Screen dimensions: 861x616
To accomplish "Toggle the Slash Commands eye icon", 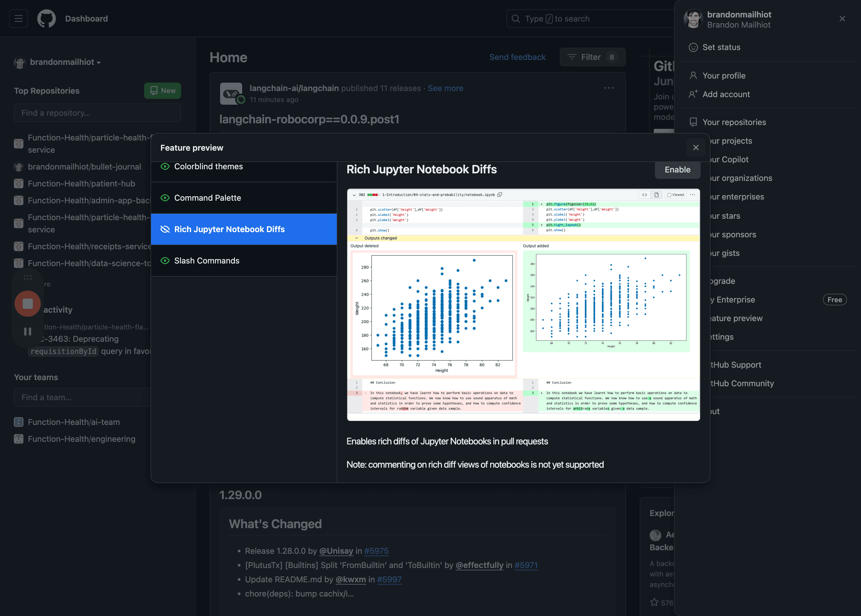I will pos(165,261).
